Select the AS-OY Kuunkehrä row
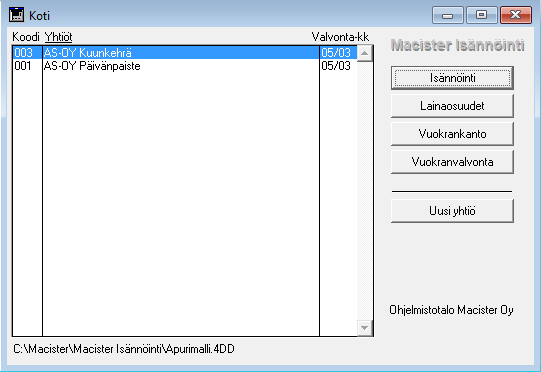541x372 pixels. [x=185, y=53]
